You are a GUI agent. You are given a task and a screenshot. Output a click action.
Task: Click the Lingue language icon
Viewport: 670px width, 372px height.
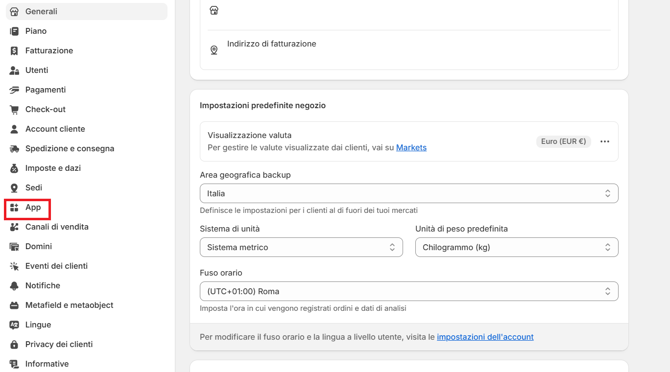14,325
